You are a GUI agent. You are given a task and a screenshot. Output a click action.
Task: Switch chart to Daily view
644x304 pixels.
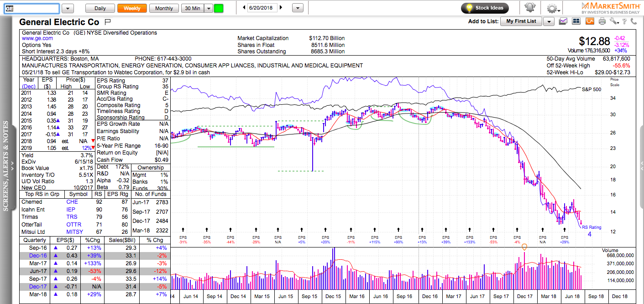(100, 8)
